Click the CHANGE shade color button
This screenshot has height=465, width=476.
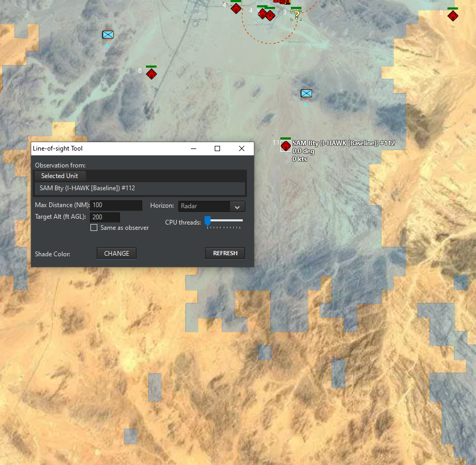pyautogui.click(x=116, y=254)
